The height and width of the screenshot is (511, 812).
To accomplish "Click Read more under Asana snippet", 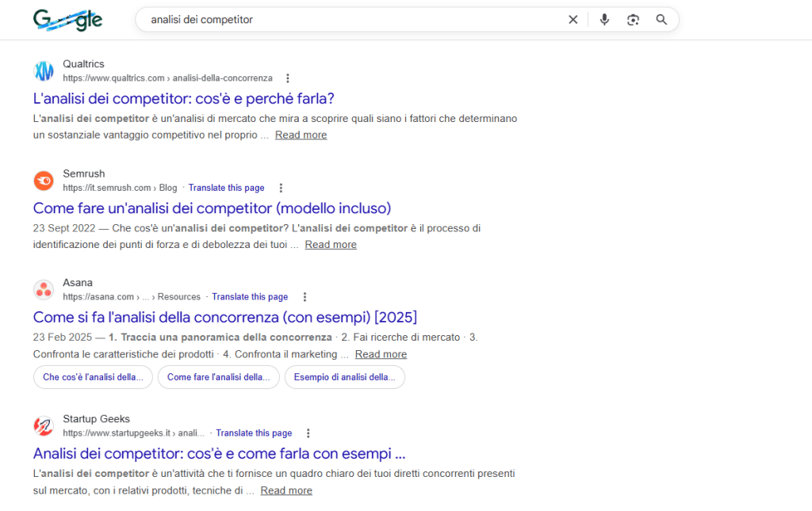I will pyautogui.click(x=381, y=354).
